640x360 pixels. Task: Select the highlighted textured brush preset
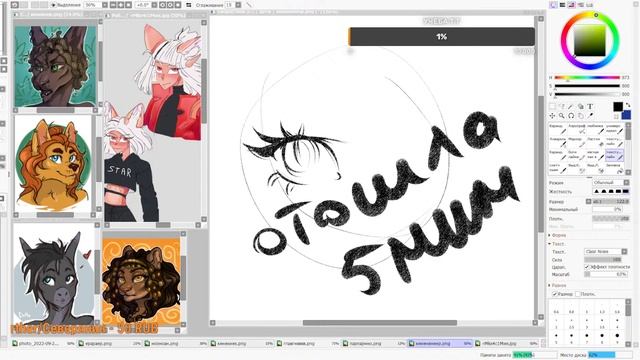pos(614,155)
